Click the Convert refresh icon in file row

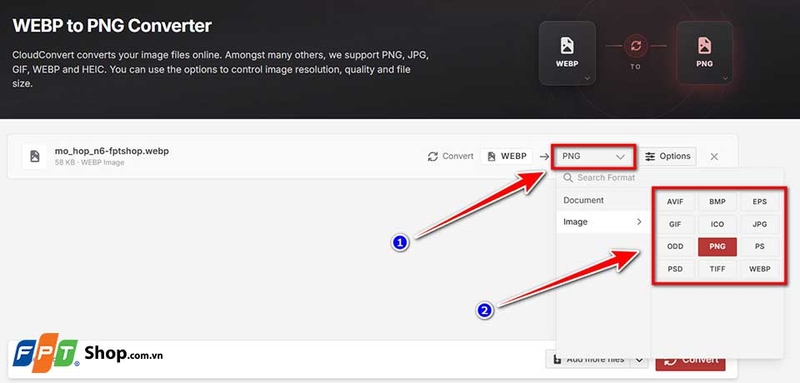pyautogui.click(x=433, y=157)
